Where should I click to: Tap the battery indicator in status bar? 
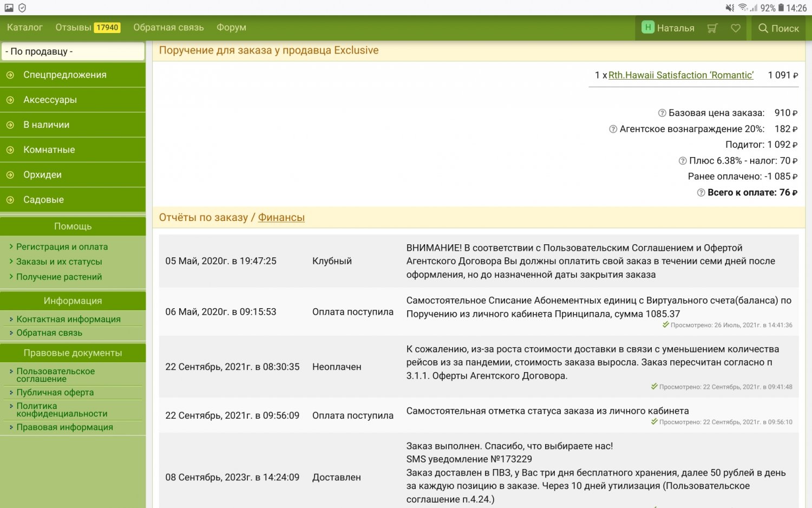pos(781,8)
